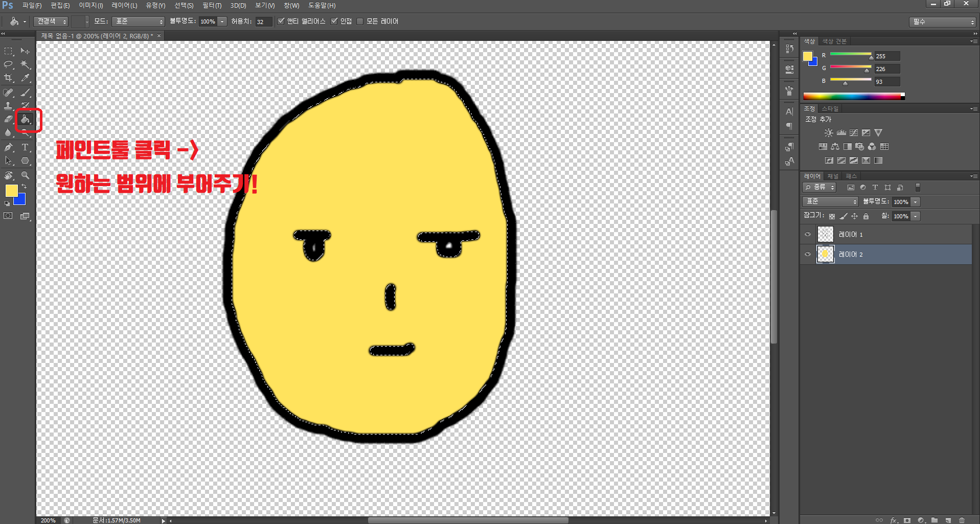Select the Spot Healing Brush tool
Viewport: 980px width, 524px height.
pyautogui.click(x=9, y=93)
